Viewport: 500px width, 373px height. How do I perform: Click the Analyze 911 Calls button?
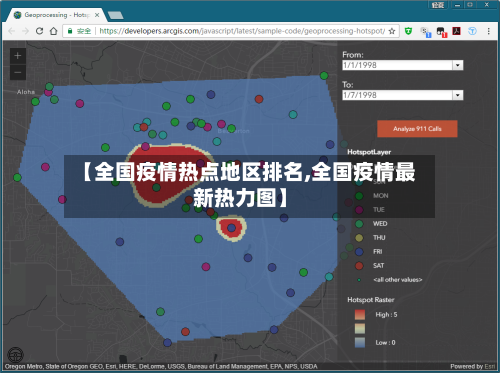pos(417,129)
